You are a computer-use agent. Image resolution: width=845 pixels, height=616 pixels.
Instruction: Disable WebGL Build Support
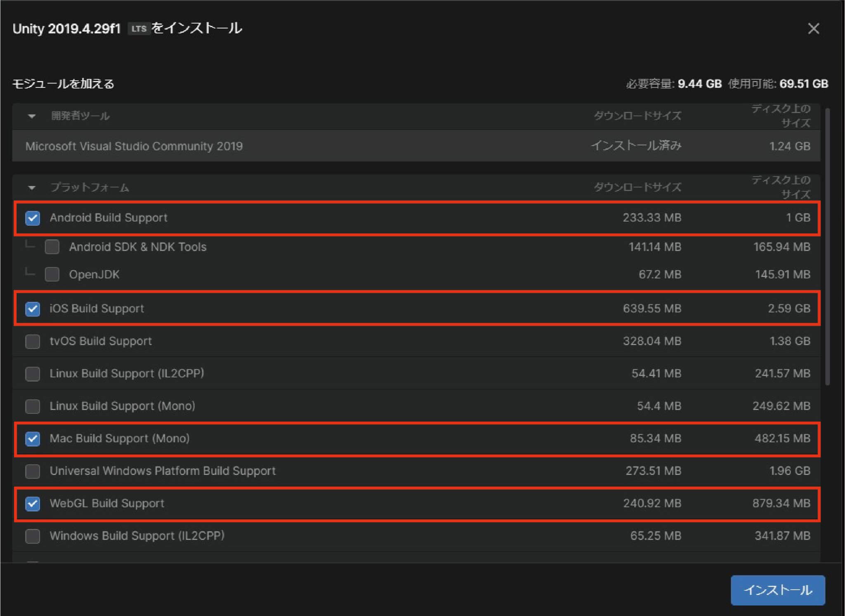33,503
